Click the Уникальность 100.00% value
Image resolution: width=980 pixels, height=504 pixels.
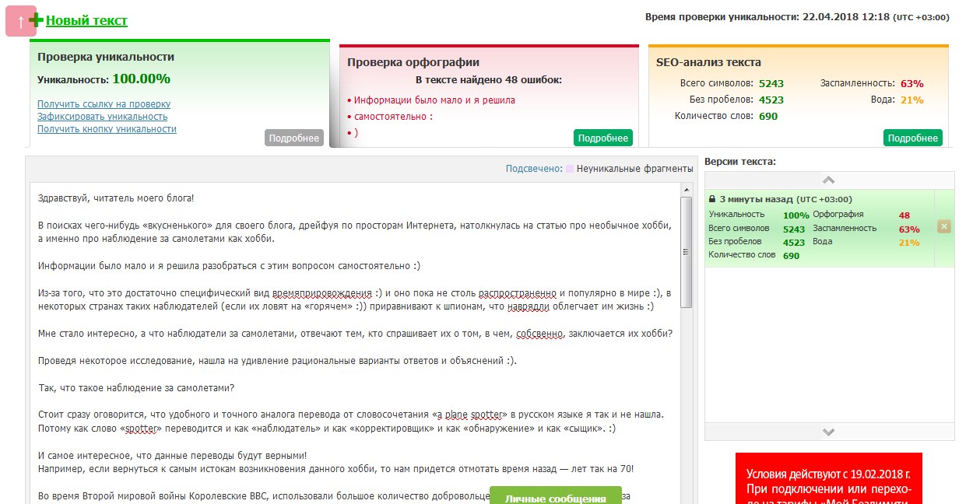coord(141,79)
